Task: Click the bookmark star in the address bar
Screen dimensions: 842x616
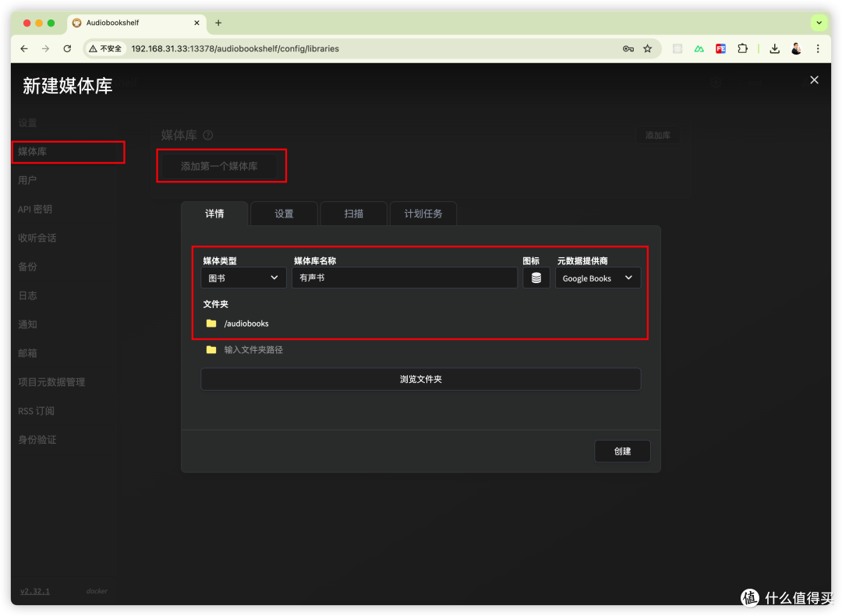Action: click(649, 48)
